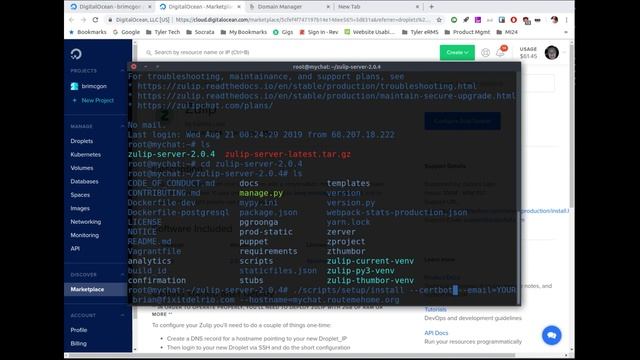Open the Chrome profile avatar
This screenshot has width=640, height=360.
(x=554, y=20)
